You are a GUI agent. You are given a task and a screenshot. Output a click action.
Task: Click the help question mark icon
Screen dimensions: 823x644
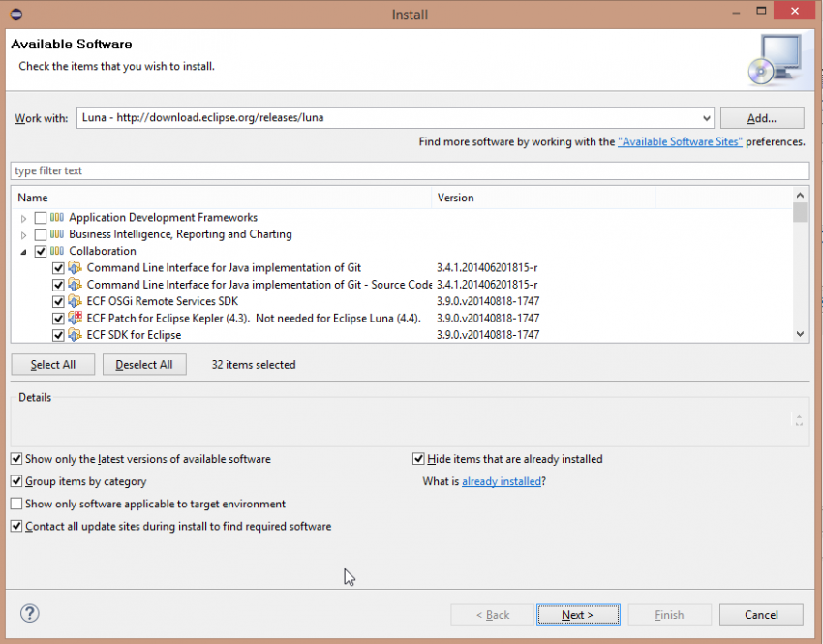[29, 613]
